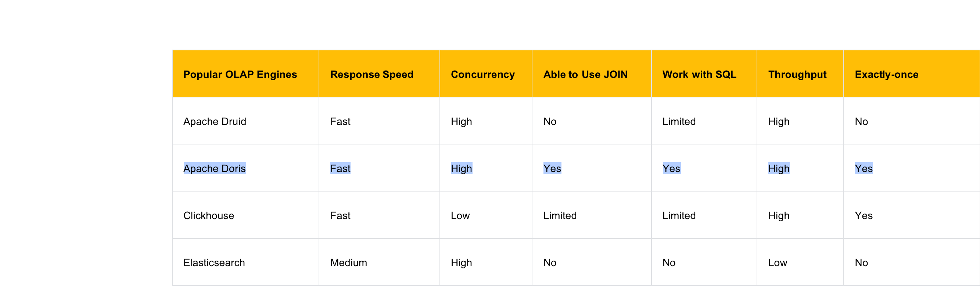Click the Able to Use JOIN header
The width and height of the screenshot is (980, 286).
pos(585,74)
